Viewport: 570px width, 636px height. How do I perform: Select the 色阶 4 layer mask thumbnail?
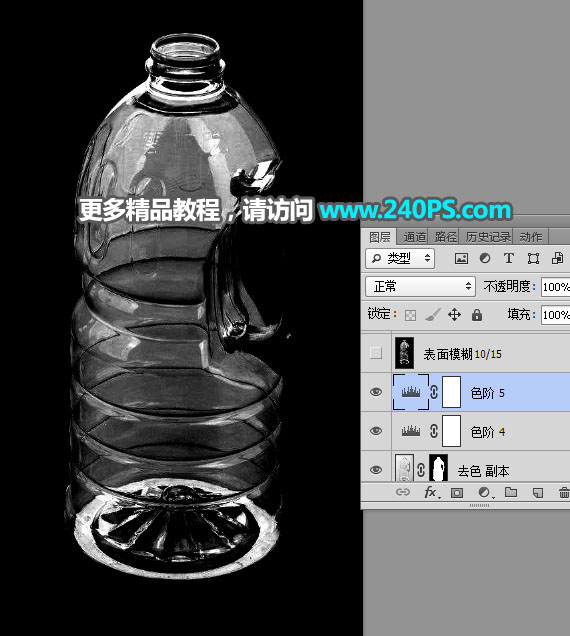point(451,430)
